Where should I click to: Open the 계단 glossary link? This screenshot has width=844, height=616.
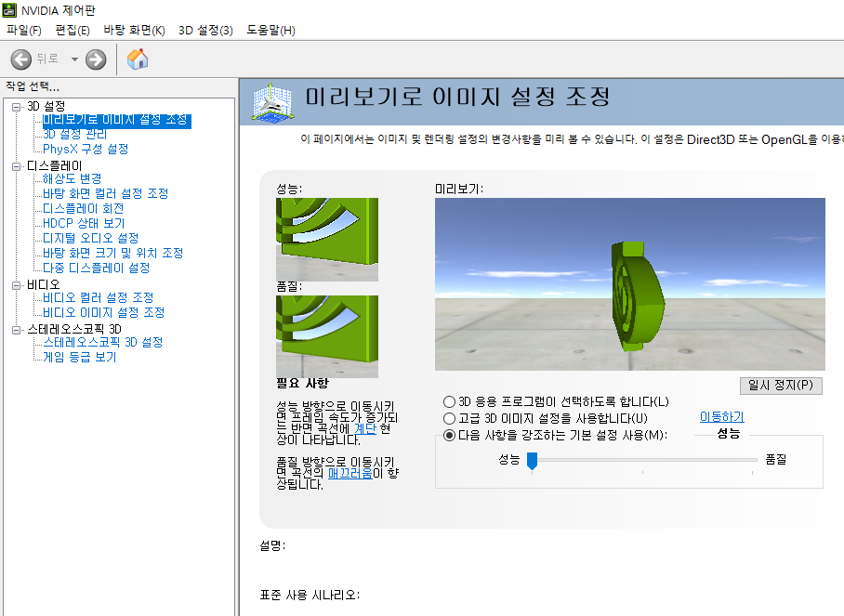365,428
